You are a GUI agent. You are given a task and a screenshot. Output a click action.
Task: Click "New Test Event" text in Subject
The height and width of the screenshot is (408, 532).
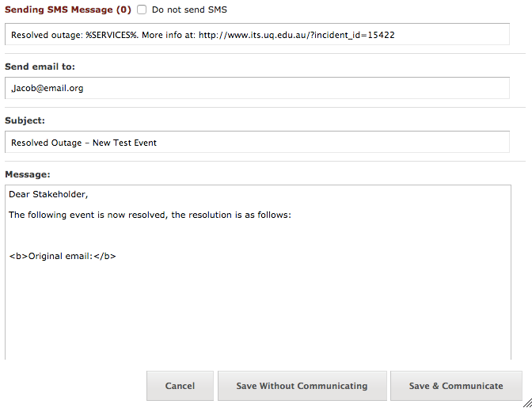tap(124, 143)
